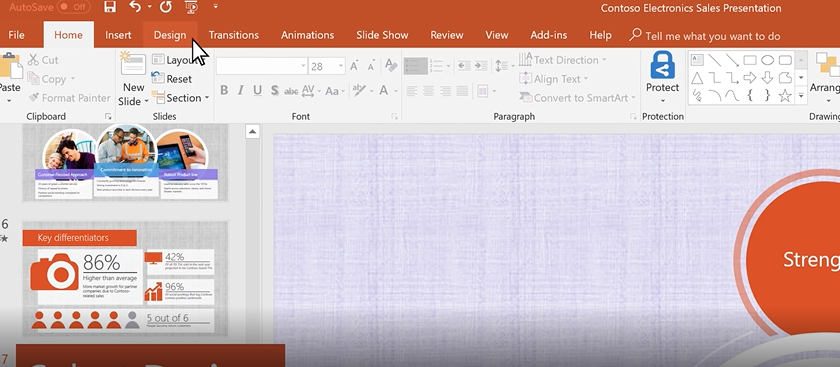
Task: Open the Design tab
Action: tap(170, 35)
